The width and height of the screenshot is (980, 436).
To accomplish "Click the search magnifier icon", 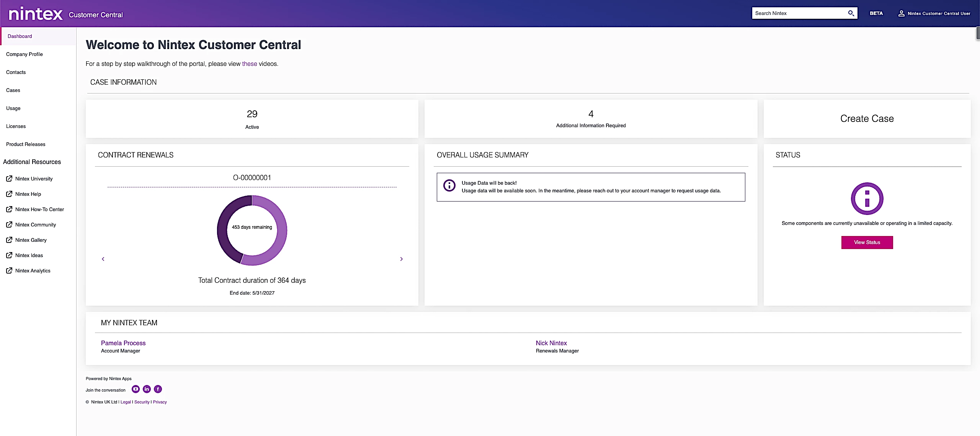I will (x=851, y=13).
